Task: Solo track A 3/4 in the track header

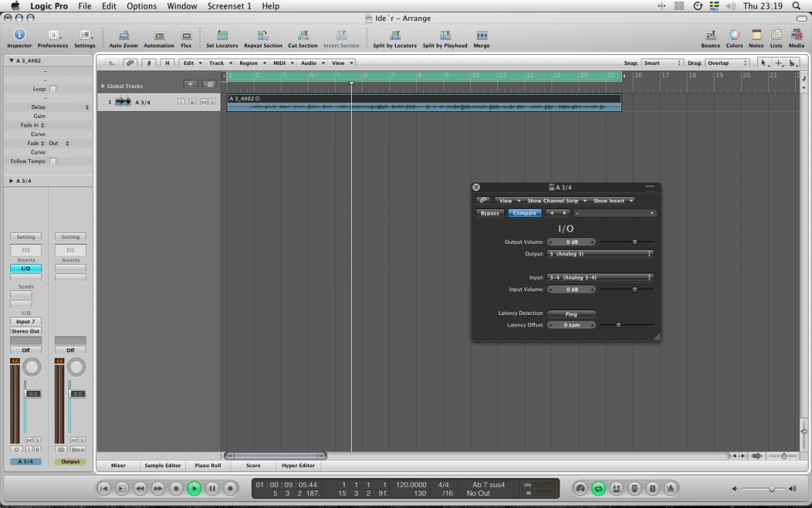Action: click(212, 102)
